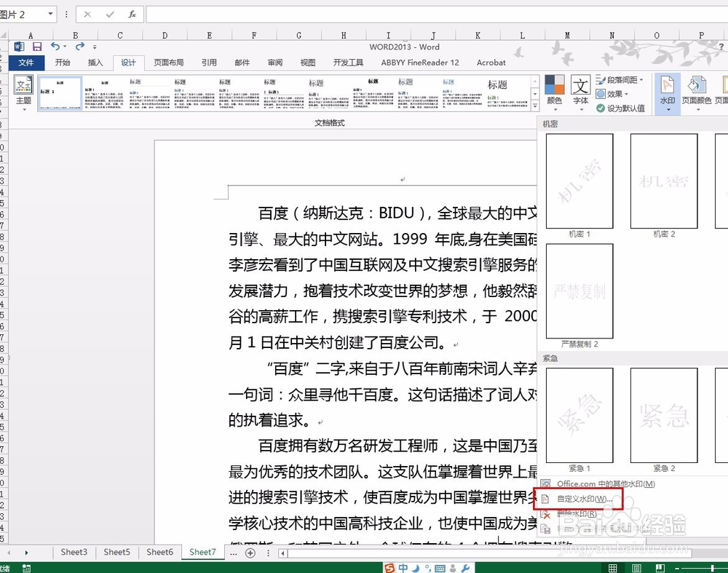
Task: Open the Acrobat ribbon tab
Action: pyautogui.click(x=491, y=63)
